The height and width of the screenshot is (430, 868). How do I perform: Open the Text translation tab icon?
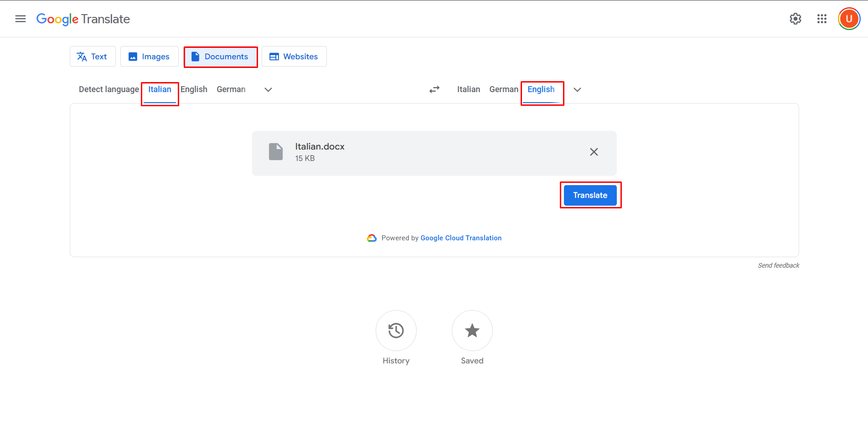point(82,56)
